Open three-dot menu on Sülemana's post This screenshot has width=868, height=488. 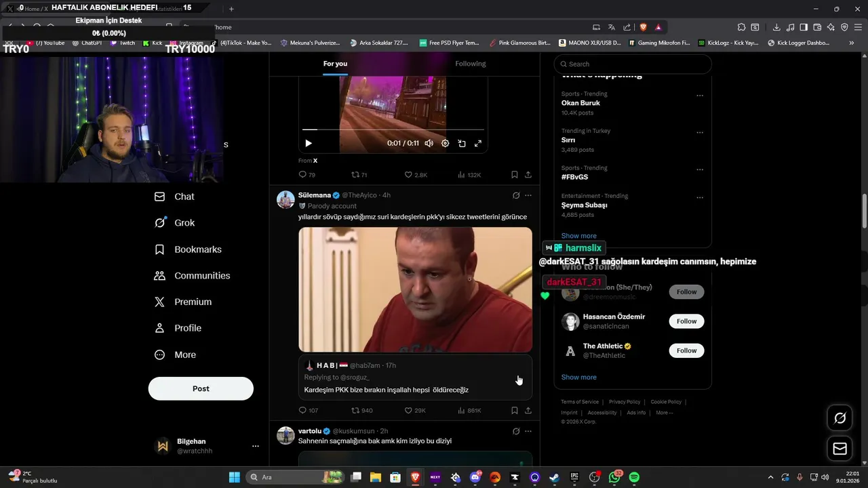click(x=528, y=195)
